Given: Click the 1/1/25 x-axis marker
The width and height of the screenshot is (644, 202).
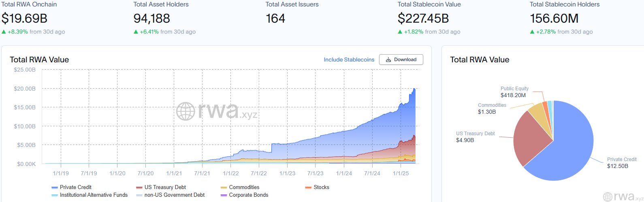Looking at the screenshot, I should point(401,173).
